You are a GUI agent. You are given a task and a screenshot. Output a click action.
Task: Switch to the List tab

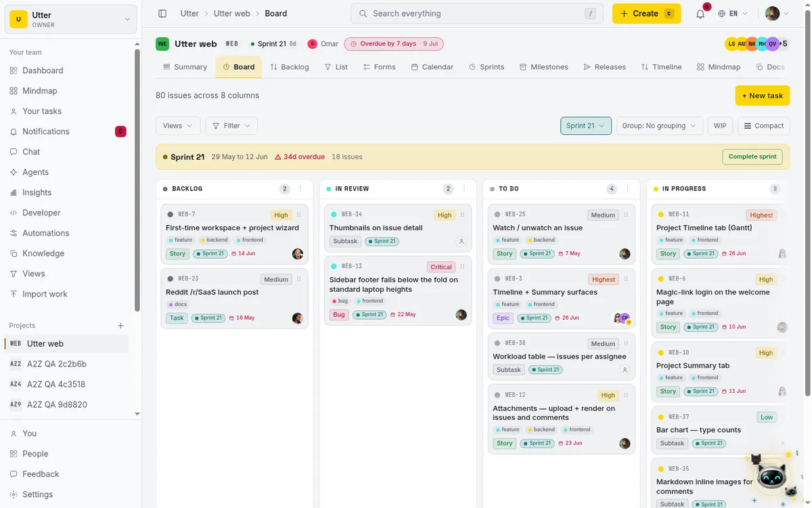click(336, 67)
